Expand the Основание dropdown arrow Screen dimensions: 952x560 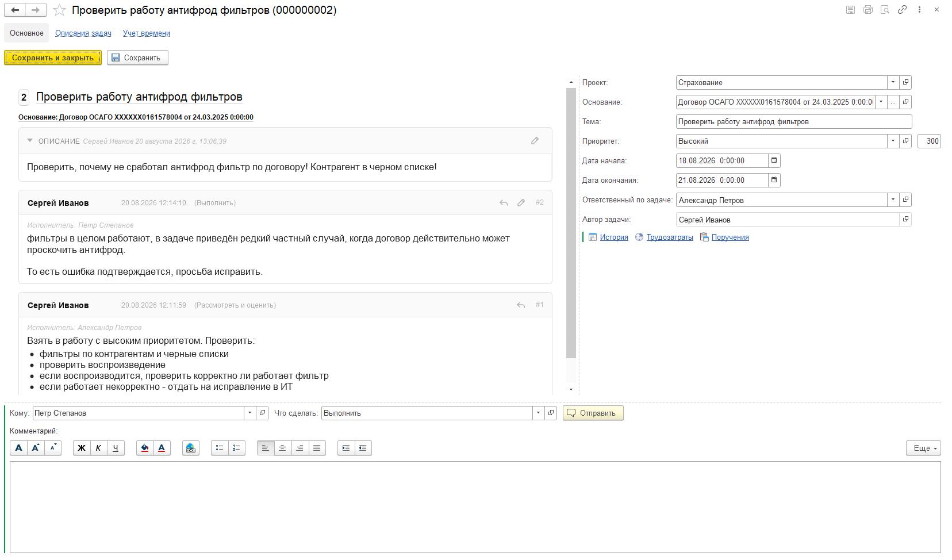(881, 102)
